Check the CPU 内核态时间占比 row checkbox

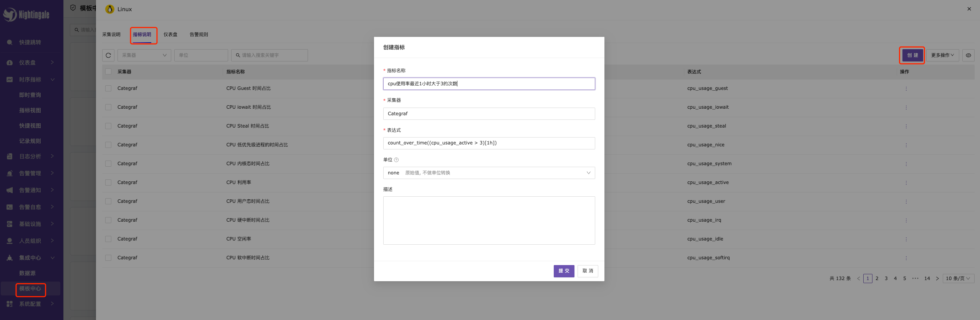(108, 164)
